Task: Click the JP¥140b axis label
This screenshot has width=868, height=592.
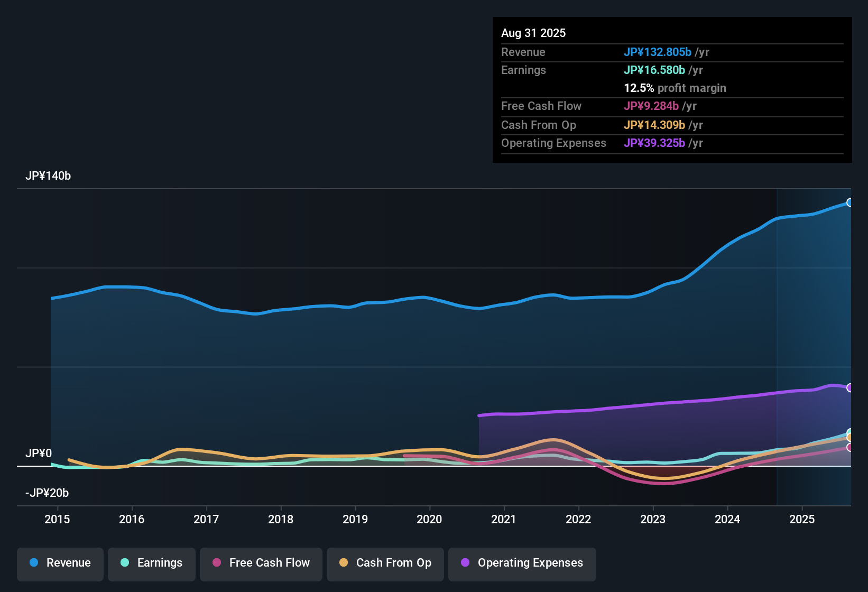Action: pyautogui.click(x=48, y=176)
